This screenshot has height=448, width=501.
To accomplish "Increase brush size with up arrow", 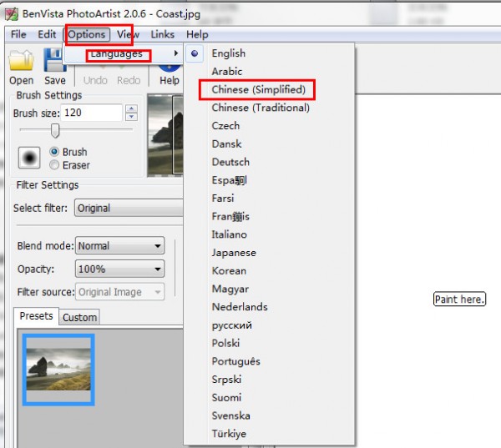I will click(132, 108).
